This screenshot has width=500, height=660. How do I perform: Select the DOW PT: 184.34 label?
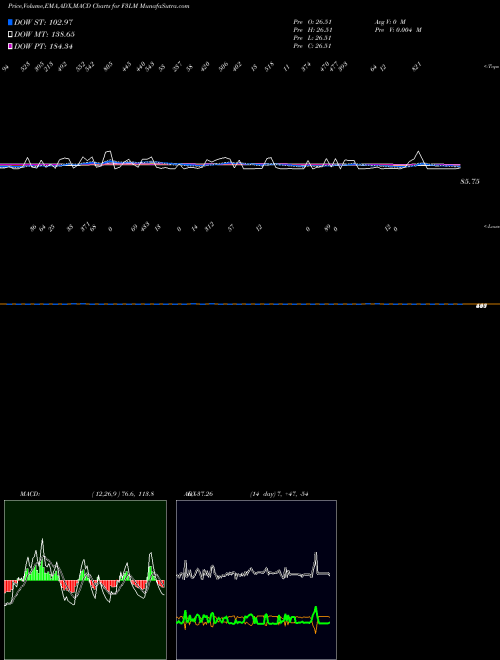43,46
